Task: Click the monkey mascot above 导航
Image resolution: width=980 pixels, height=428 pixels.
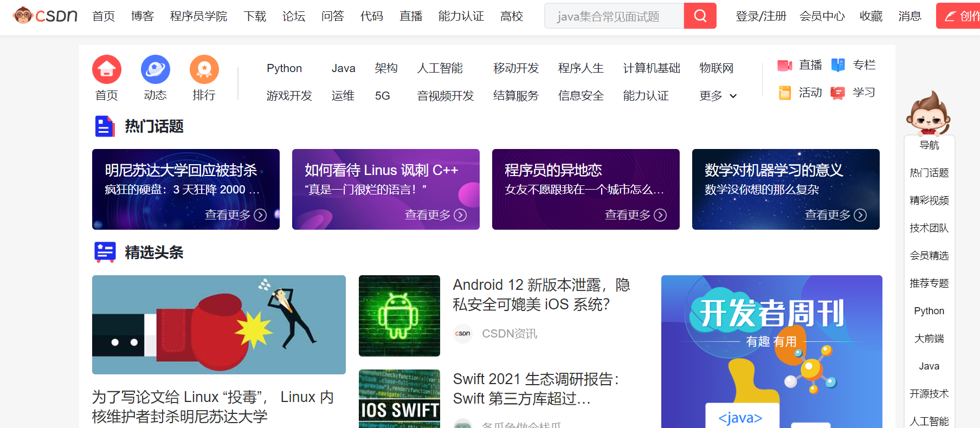Action: (x=928, y=113)
